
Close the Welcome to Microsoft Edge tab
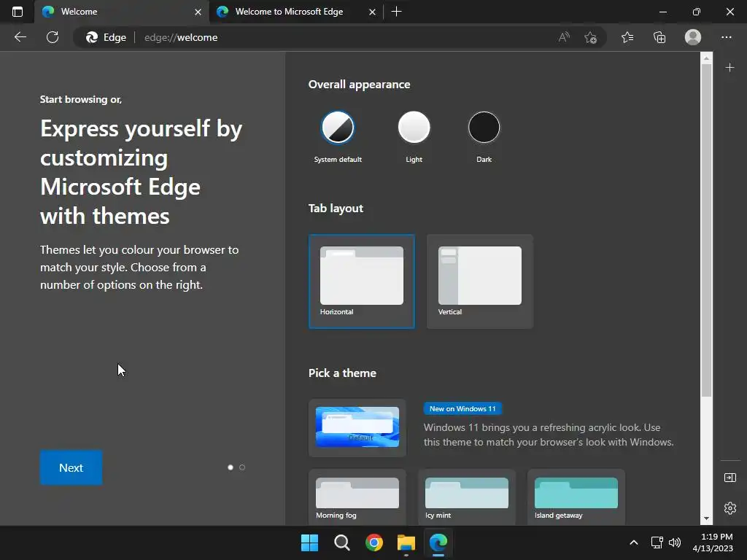coord(373,12)
